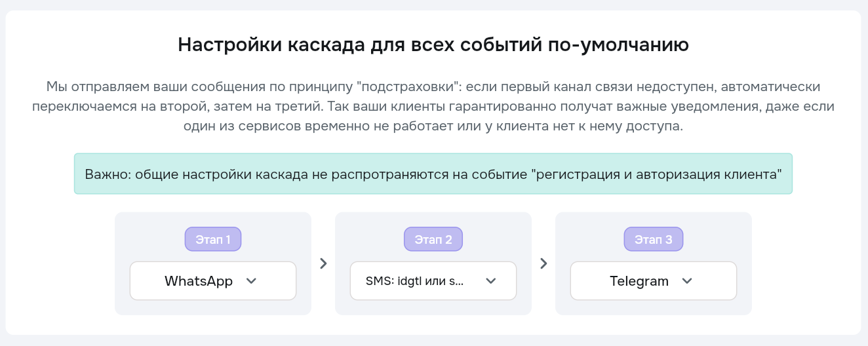This screenshot has height=346, width=868.
Task: Click the Telegram label text
Action: point(639,281)
